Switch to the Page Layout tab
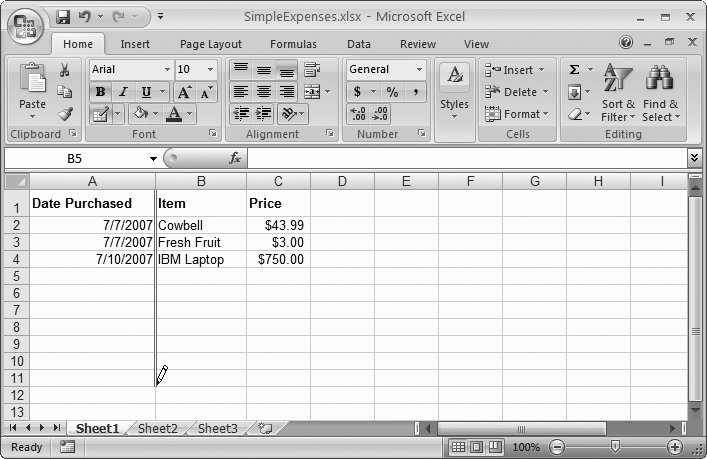 tap(211, 44)
